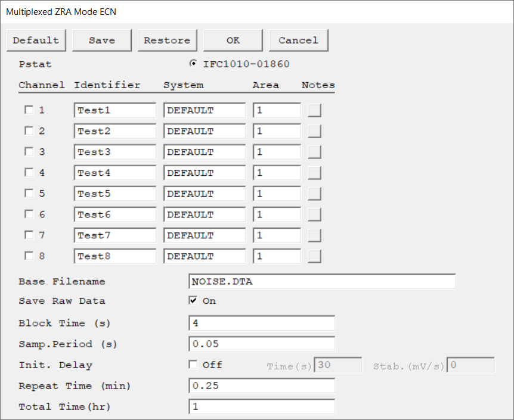Enable the Channel 1 checkbox
This screenshot has height=420, width=514.
(x=29, y=110)
